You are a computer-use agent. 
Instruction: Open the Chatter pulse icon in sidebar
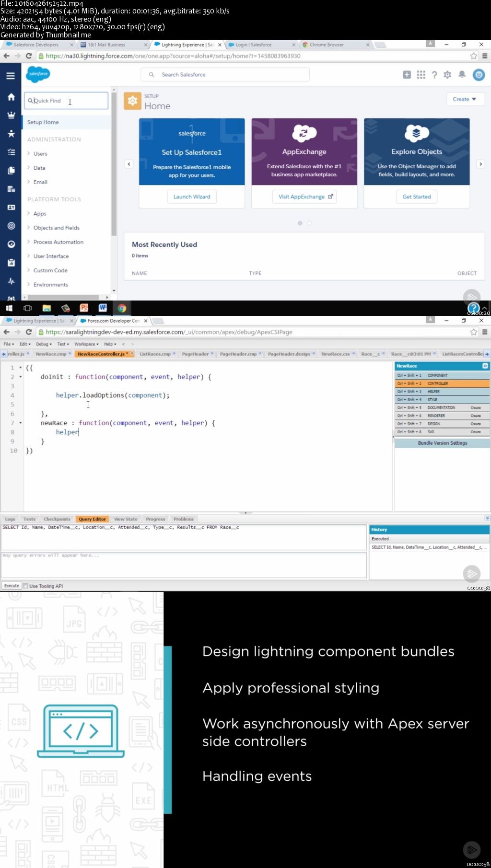(x=11, y=281)
